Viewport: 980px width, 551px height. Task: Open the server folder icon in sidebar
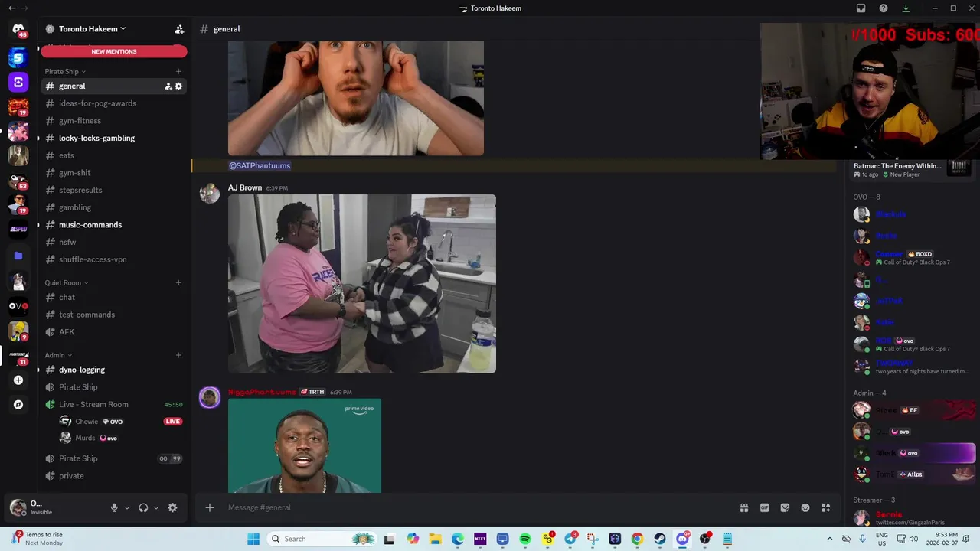[18, 256]
